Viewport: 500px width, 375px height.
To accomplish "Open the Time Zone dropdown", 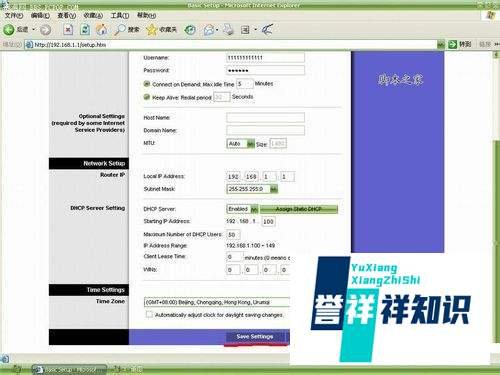I will click(217, 302).
